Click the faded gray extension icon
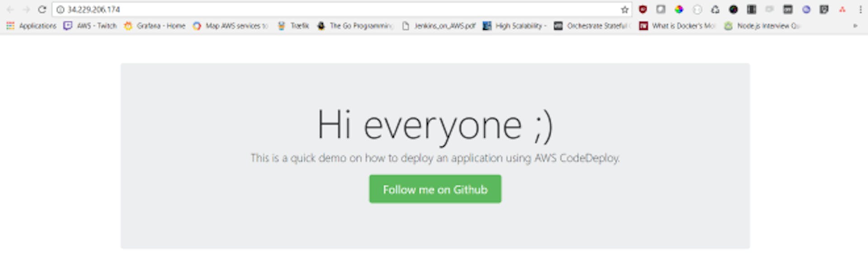 point(769,9)
